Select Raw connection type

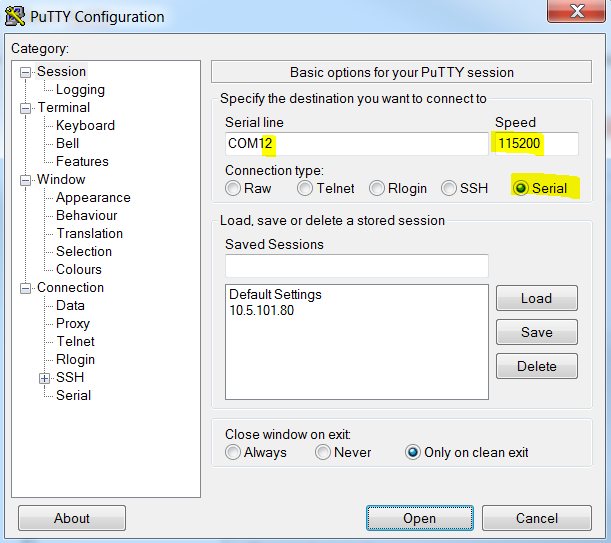click(233, 188)
